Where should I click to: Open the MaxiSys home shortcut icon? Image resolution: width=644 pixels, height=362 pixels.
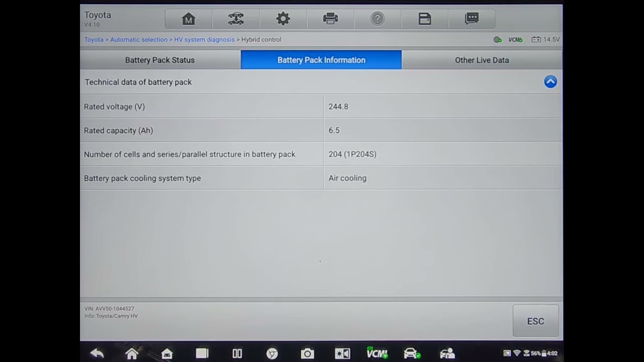(167, 353)
